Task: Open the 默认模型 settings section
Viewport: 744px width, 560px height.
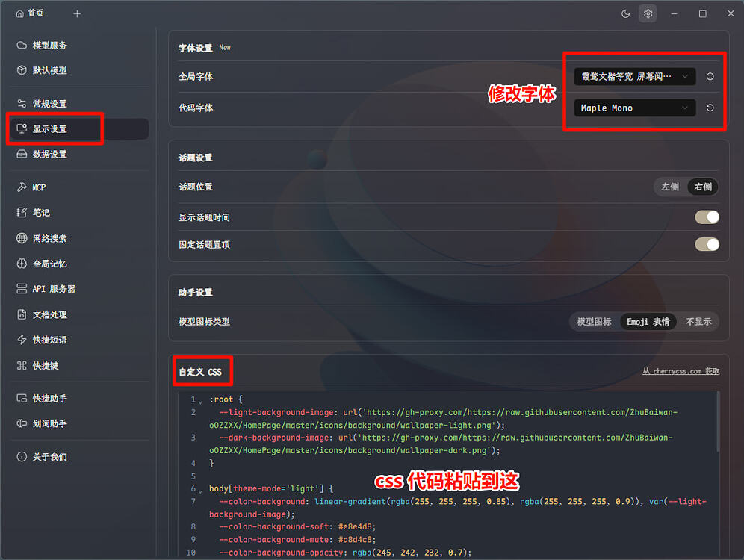Action: [79, 70]
